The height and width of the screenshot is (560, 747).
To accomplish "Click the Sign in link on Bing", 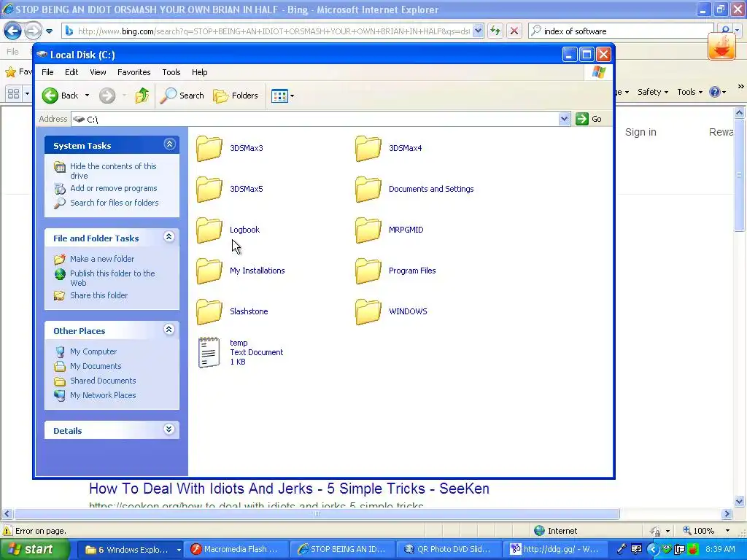I will click(x=640, y=133).
